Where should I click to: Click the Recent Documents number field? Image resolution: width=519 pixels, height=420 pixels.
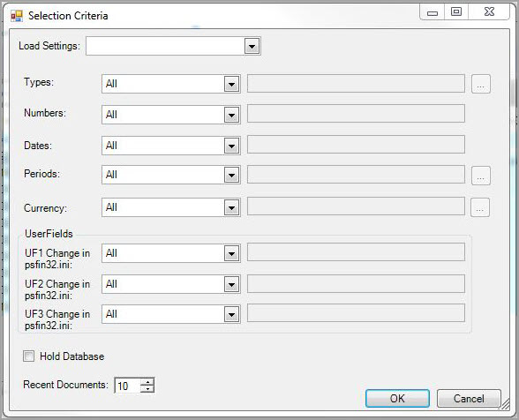pos(127,386)
